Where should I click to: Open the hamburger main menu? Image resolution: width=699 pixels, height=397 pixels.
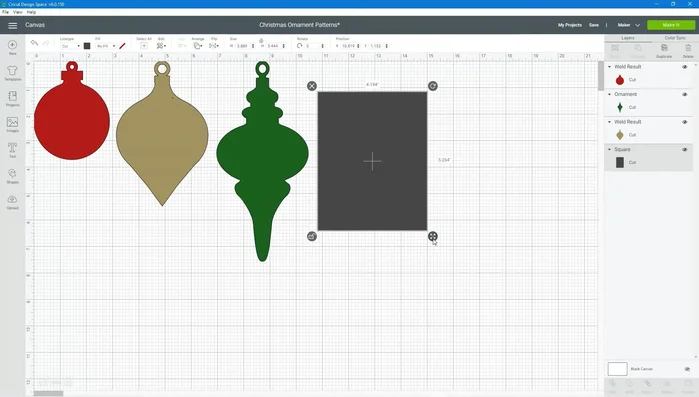point(12,25)
